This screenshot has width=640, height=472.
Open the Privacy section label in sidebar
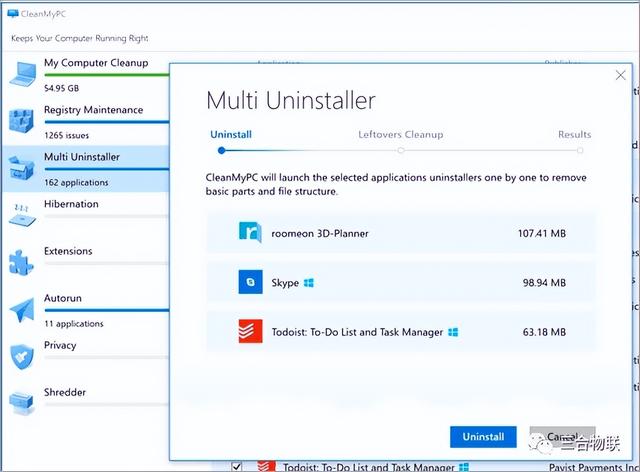click(x=60, y=345)
